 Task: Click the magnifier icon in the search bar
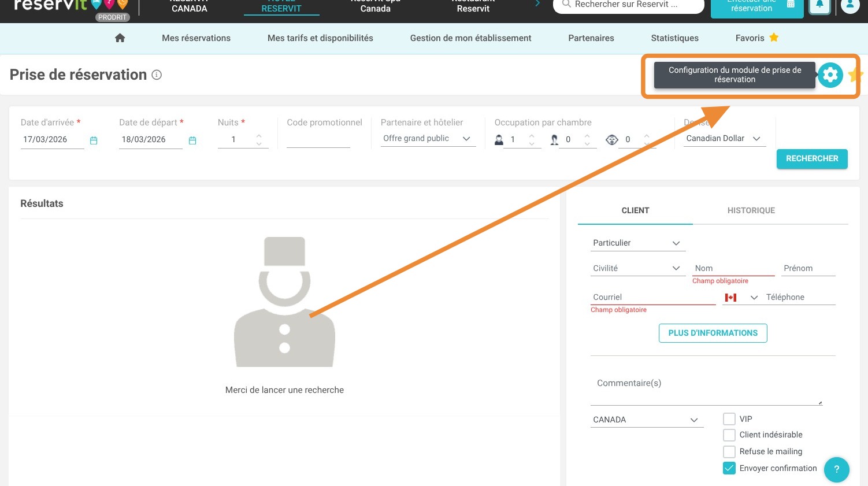click(x=566, y=4)
